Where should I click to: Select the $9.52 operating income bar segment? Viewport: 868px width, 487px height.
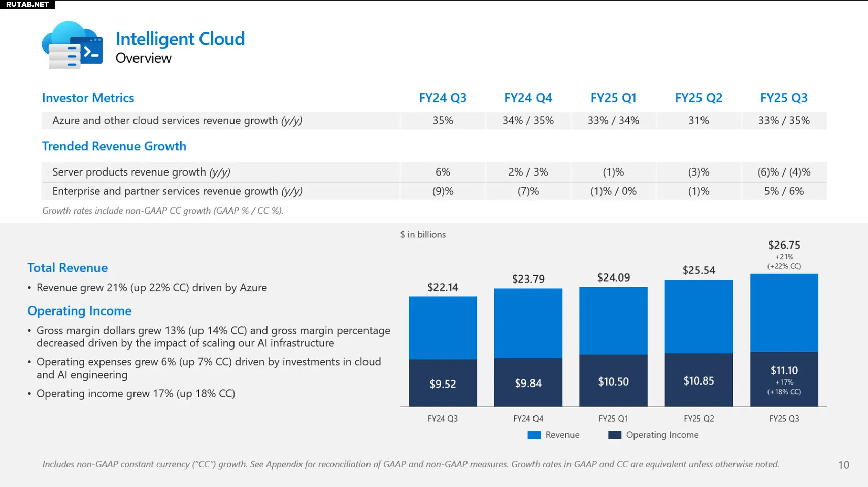point(443,383)
